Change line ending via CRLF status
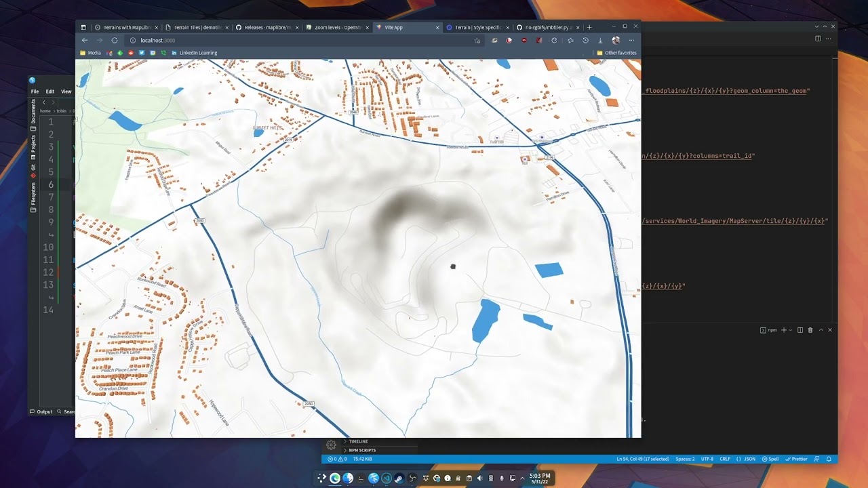The height and width of the screenshot is (488, 868). (x=725, y=459)
